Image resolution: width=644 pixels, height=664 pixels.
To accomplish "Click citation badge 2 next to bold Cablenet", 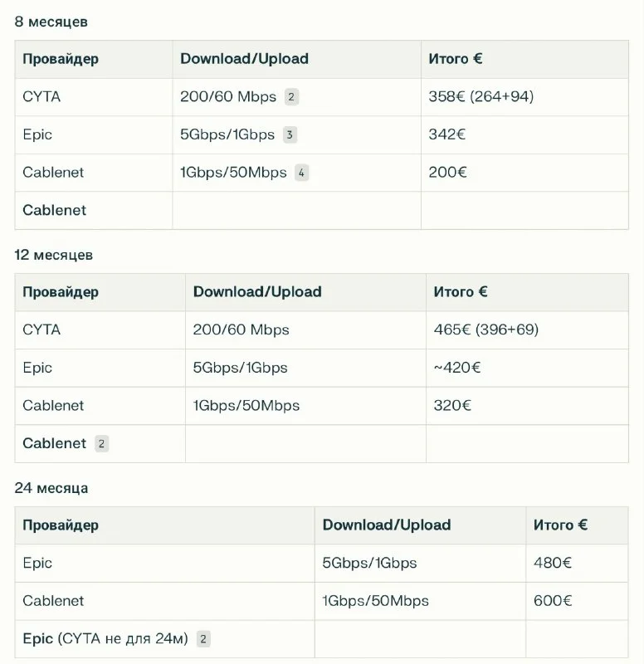I will coord(101,443).
